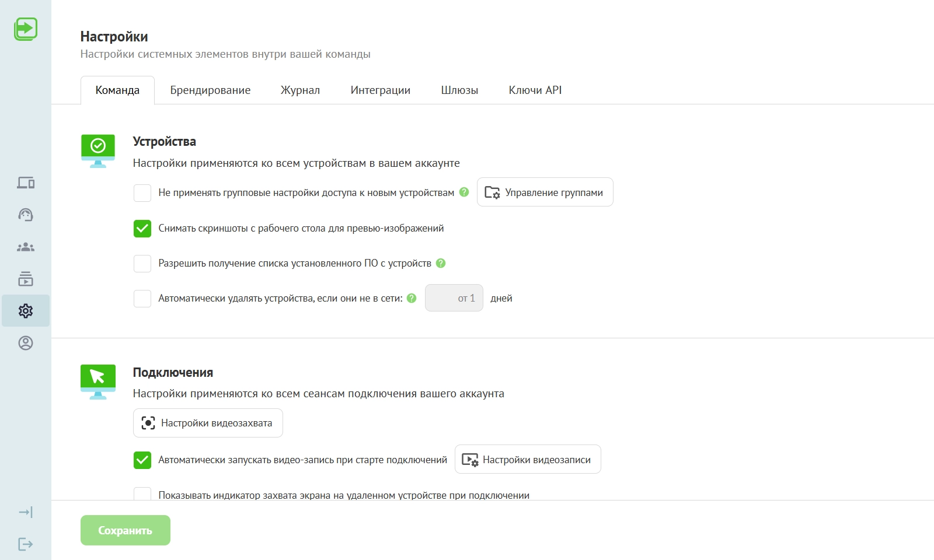
Task: Open the video recordings icon in the sidebar
Action: point(26,279)
